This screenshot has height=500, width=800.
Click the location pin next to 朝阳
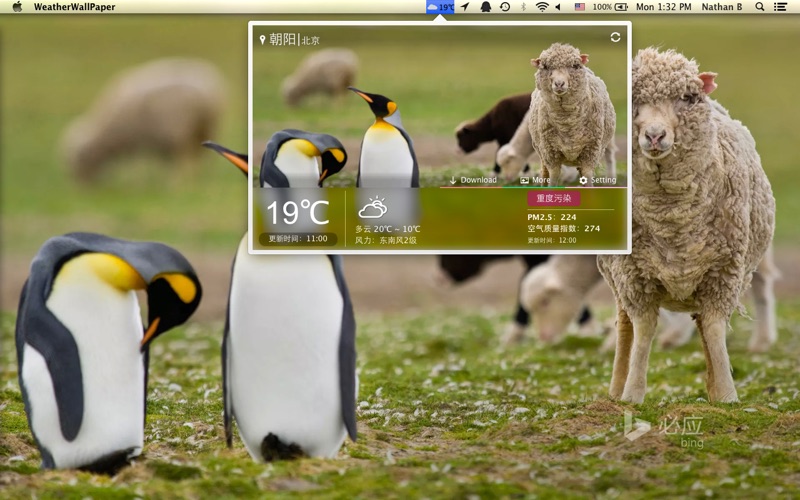coord(262,40)
